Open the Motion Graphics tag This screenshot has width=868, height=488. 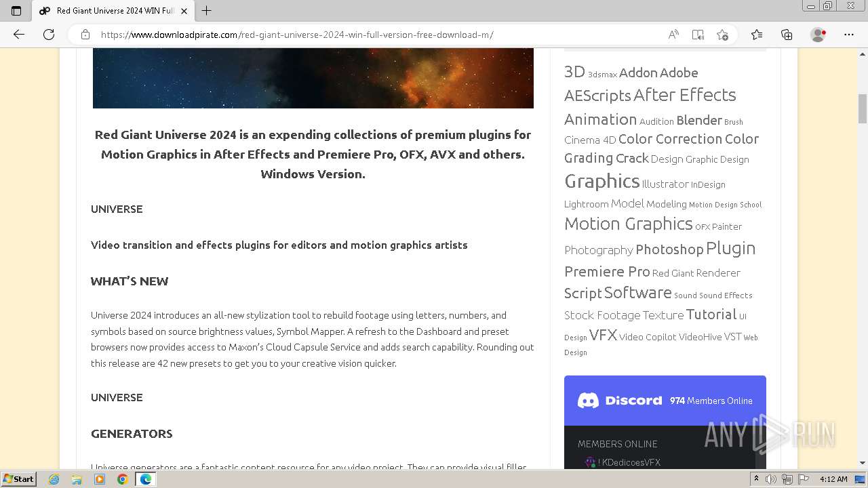[x=629, y=224]
